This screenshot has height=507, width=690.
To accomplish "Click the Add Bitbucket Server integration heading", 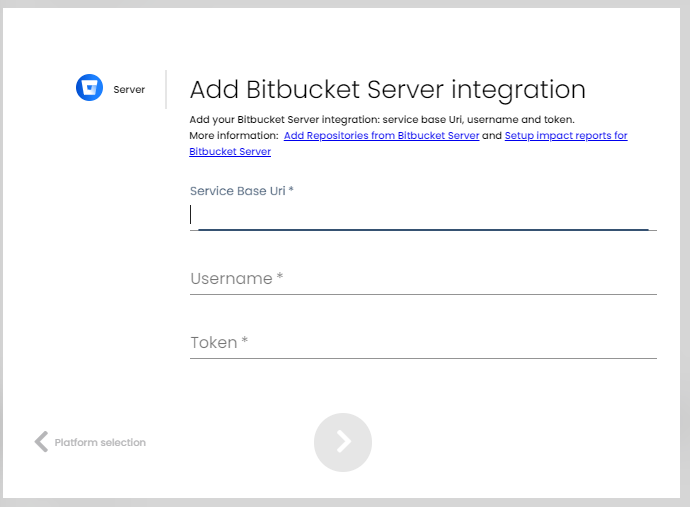I will (387, 89).
